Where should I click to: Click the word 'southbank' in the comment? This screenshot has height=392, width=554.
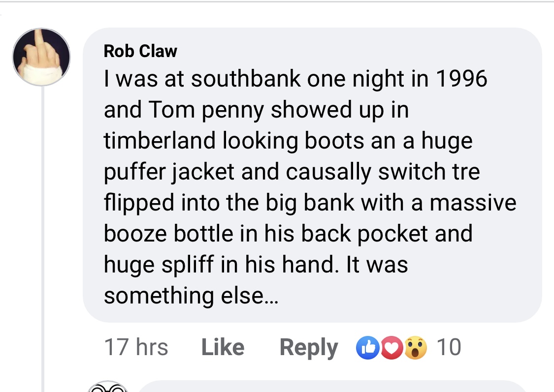pyautogui.click(x=246, y=78)
